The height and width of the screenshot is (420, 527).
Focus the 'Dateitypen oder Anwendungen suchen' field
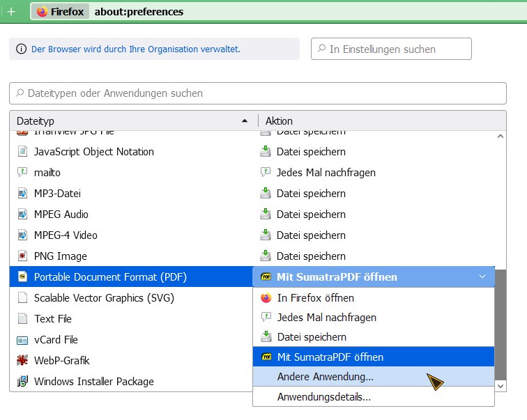tap(258, 93)
